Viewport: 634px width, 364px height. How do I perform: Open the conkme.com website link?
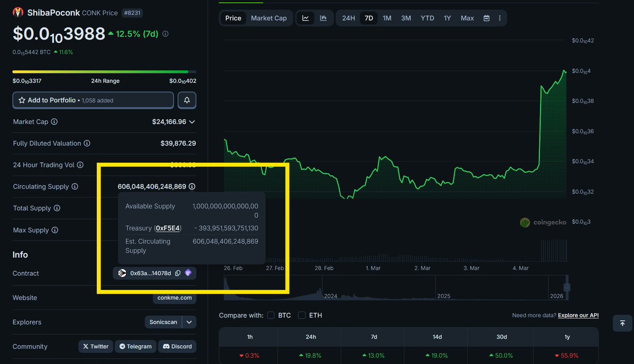[x=174, y=297]
